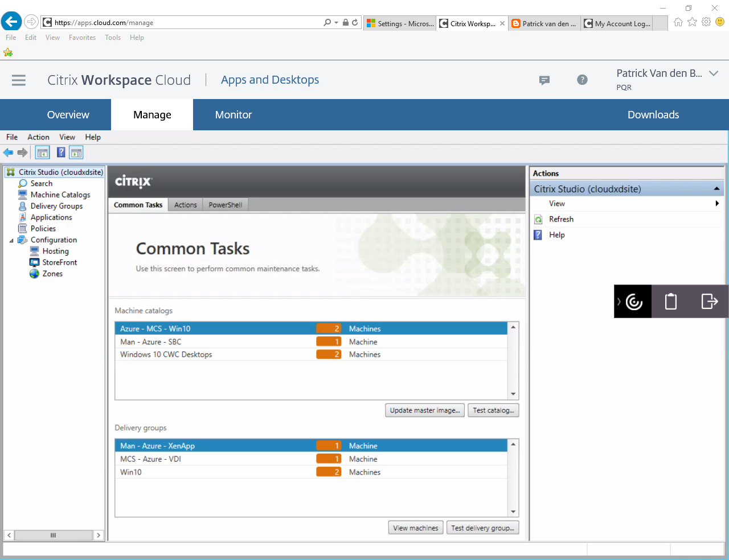Click the clipboard icon in floating toolbar
This screenshot has height=560, width=729.
click(671, 301)
